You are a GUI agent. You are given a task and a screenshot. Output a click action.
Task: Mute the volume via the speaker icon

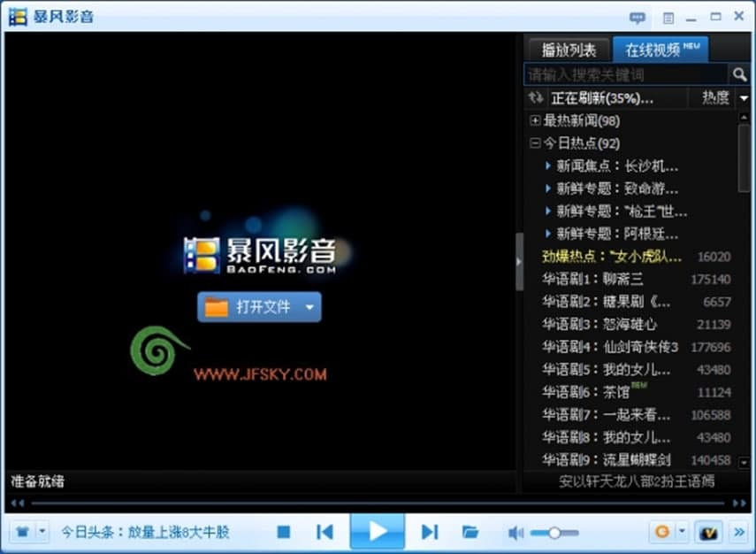515,532
